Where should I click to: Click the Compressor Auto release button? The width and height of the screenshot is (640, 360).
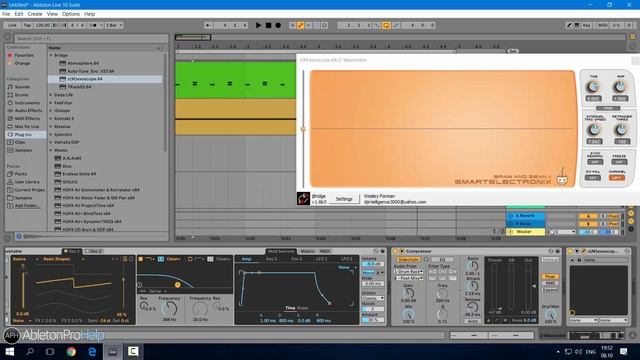pos(472,321)
